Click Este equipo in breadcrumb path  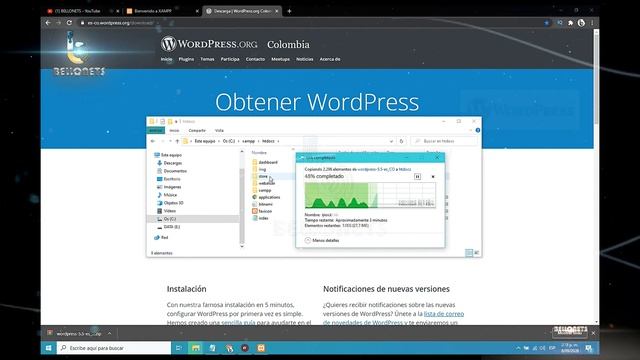(205, 141)
